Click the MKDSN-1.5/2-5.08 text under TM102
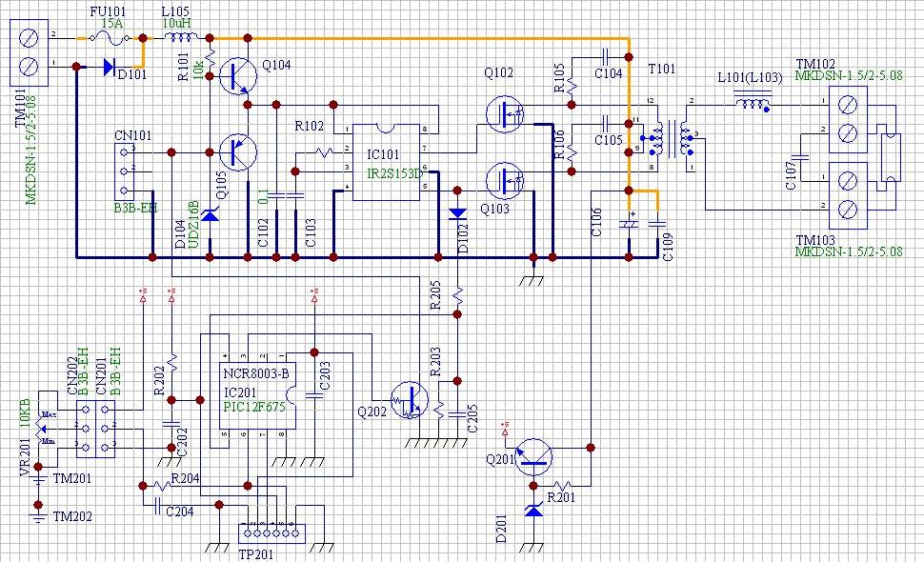This screenshot has width=924, height=562. click(848, 75)
